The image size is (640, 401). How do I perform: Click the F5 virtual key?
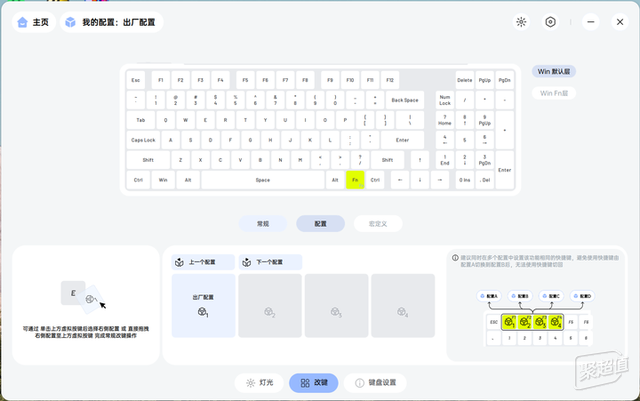[245, 80]
